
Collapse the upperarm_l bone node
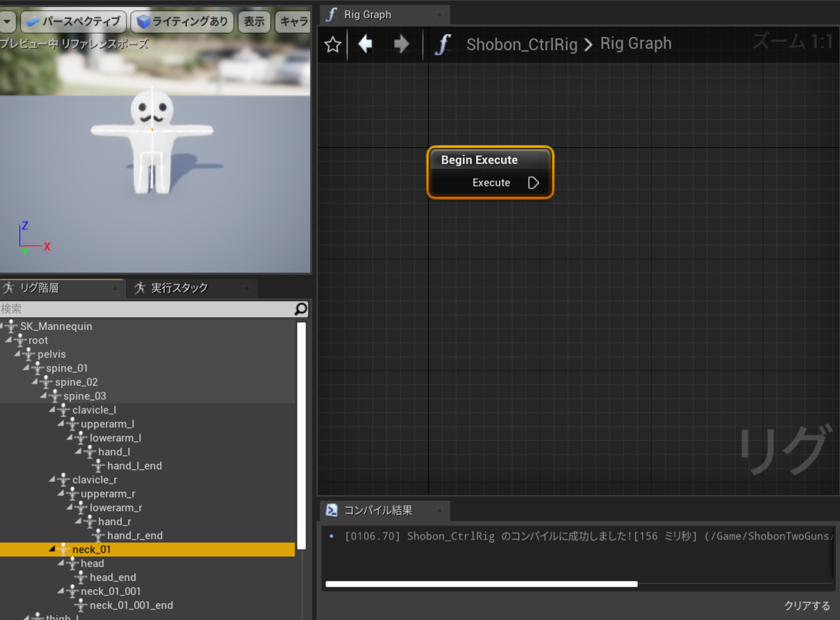tap(61, 424)
